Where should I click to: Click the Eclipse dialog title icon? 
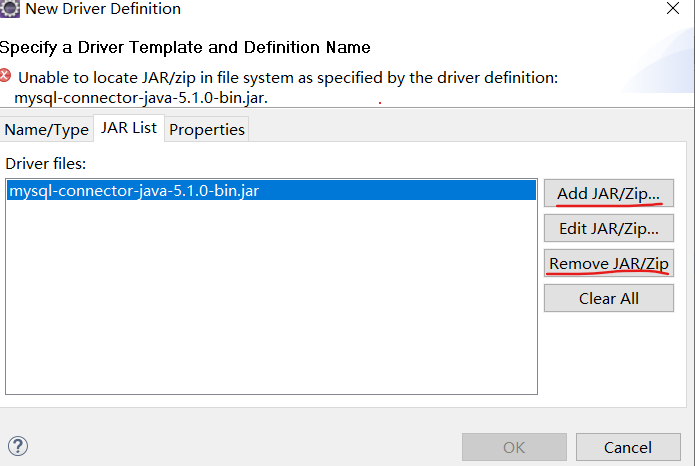tap(9, 8)
